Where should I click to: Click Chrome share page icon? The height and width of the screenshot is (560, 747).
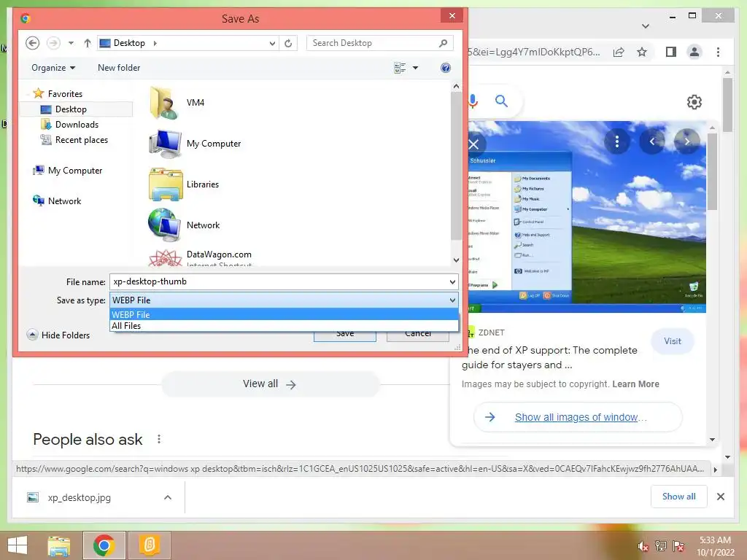[x=619, y=52]
